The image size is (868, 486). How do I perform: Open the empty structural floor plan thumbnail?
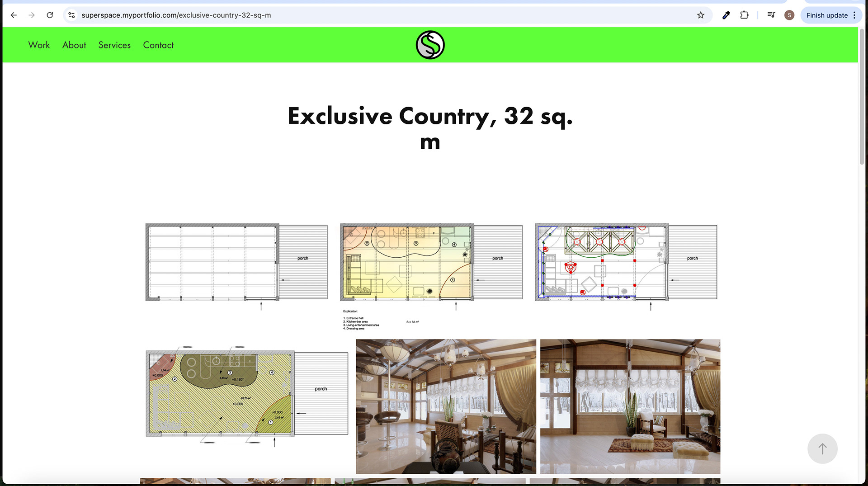236,267
